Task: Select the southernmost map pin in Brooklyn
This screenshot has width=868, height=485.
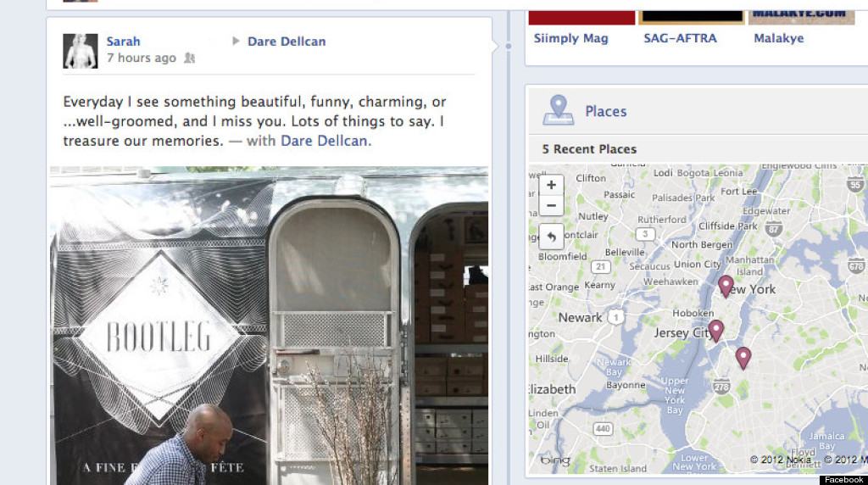Action: [x=743, y=358]
